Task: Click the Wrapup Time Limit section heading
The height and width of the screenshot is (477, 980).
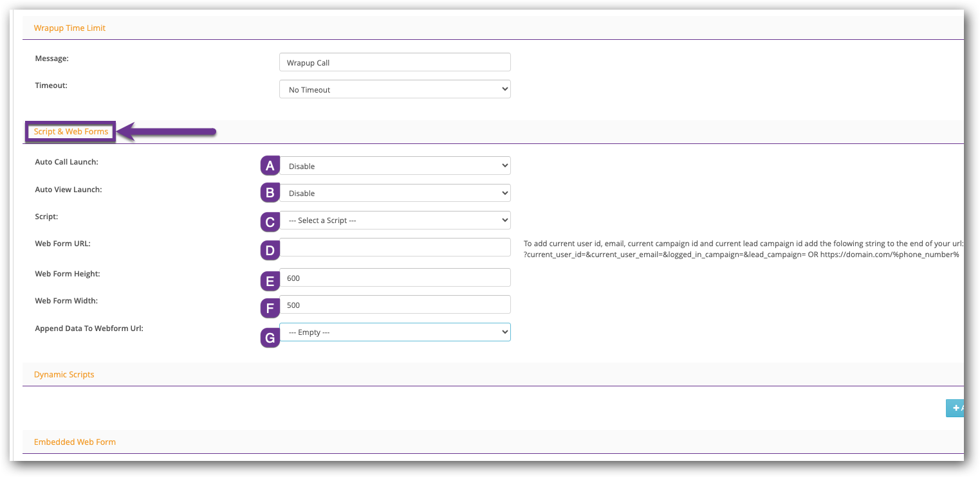Action: click(69, 28)
